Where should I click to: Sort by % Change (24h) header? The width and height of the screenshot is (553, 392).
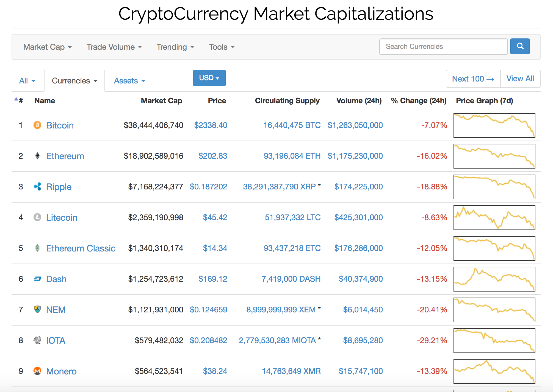click(x=419, y=100)
